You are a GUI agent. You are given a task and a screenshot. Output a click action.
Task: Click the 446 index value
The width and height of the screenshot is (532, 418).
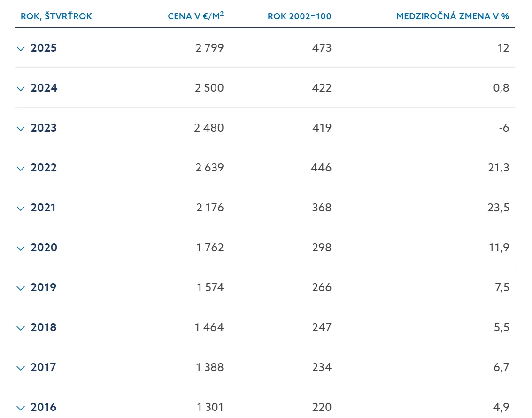click(321, 168)
